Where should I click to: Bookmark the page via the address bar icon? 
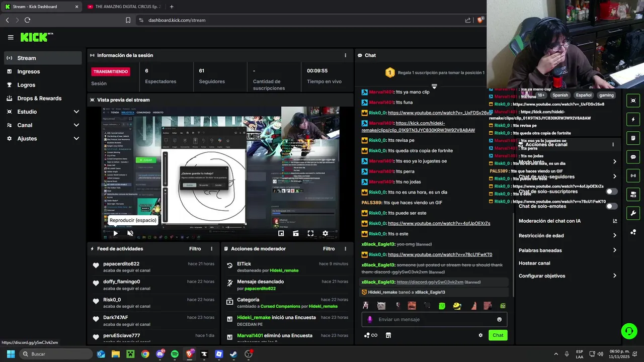128,20
